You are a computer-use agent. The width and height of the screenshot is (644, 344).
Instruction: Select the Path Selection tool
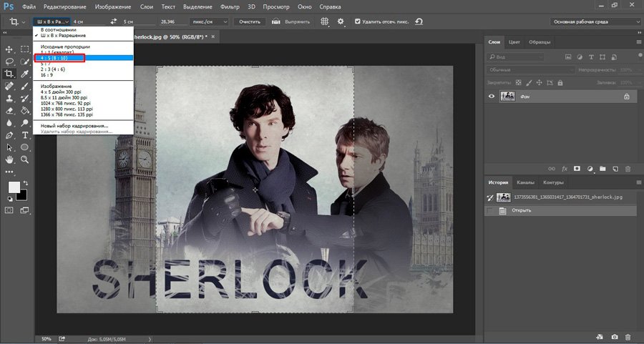(x=9, y=147)
